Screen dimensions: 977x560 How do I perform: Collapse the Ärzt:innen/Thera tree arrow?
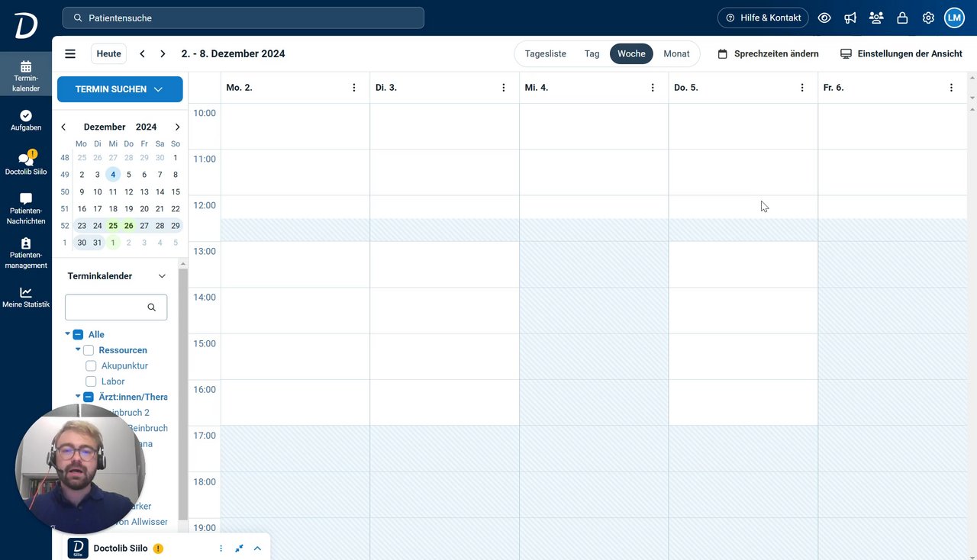point(78,396)
